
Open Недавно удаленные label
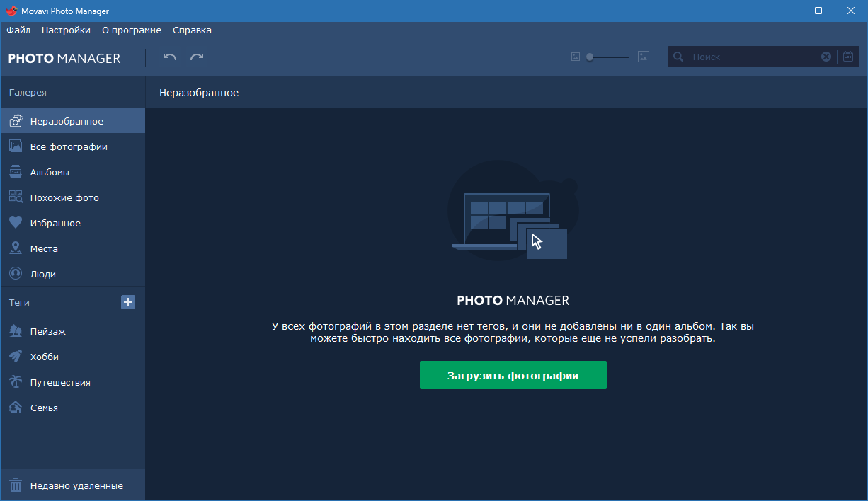(x=76, y=485)
